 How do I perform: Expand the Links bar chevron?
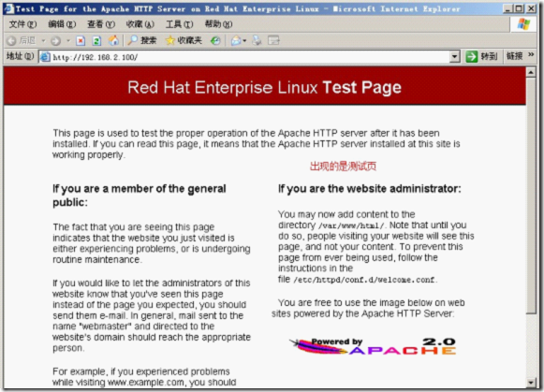click(531, 55)
